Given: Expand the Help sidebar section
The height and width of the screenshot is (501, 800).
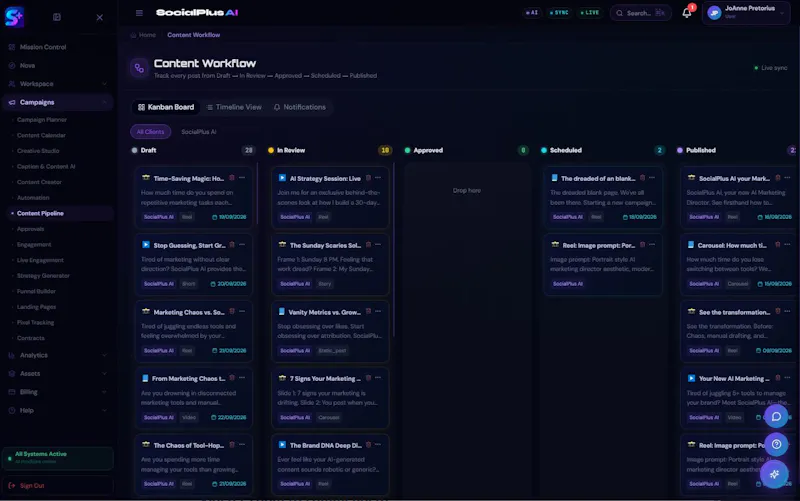Looking at the screenshot, I should [x=57, y=410].
